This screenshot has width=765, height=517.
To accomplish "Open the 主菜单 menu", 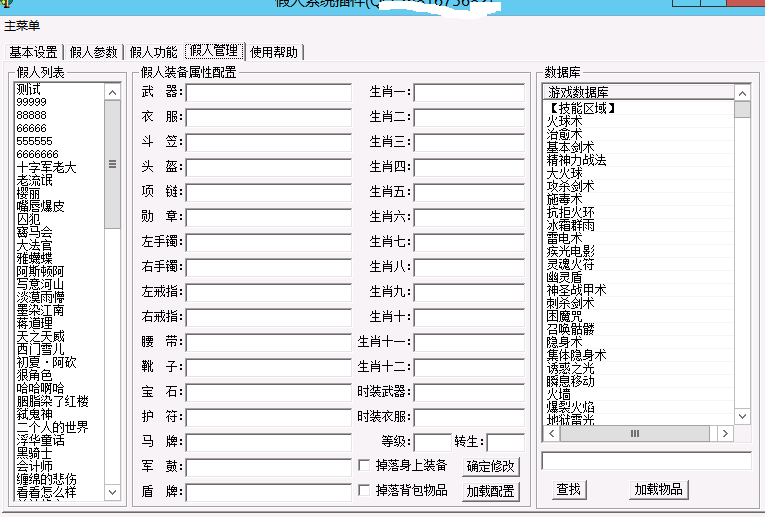I will point(23,26).
